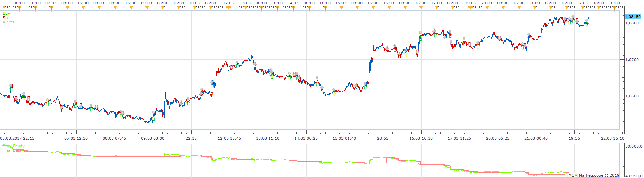Click the 09.03 03:00 bottom axis label
Image resolution: width=644 pixels, height=178 pixels.
[x=153, y=138]
